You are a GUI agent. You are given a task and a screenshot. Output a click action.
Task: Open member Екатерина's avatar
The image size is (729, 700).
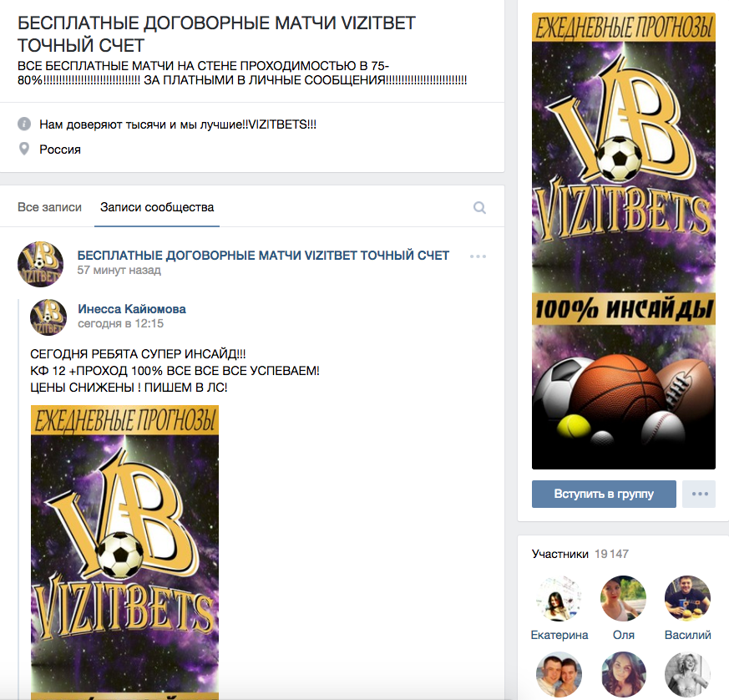coord(559,599)
